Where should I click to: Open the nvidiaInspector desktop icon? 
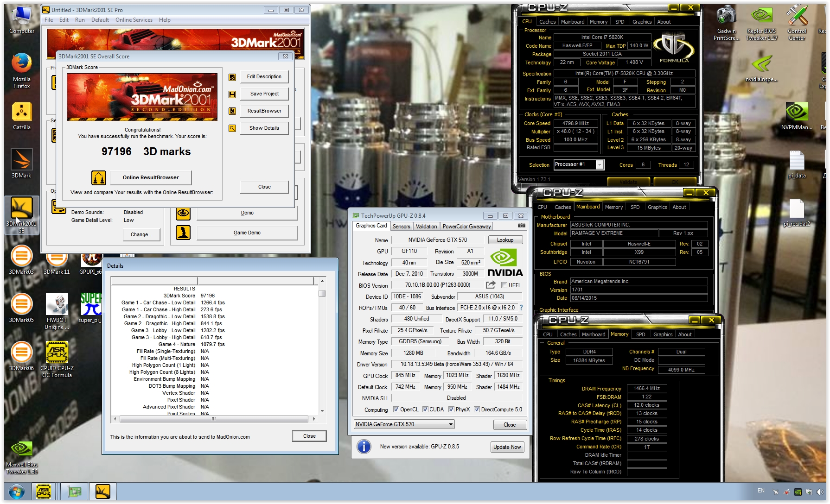pos(761,69)
